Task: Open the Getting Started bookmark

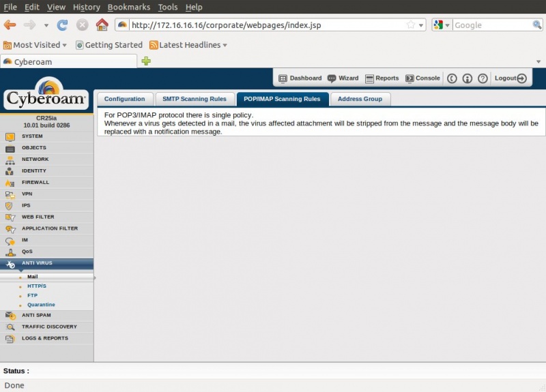Action: tap(109, 45)
